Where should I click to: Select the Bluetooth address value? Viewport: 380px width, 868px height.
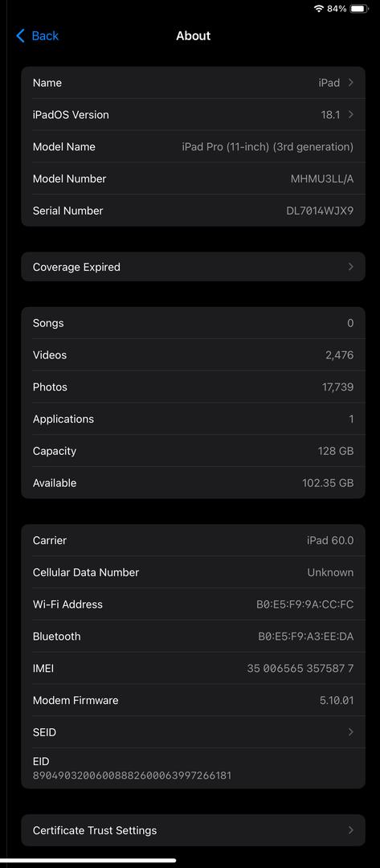tap(306, 637)
